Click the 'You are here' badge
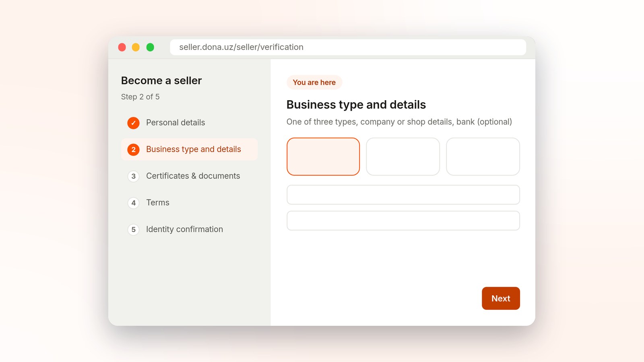 pos(314,82)
